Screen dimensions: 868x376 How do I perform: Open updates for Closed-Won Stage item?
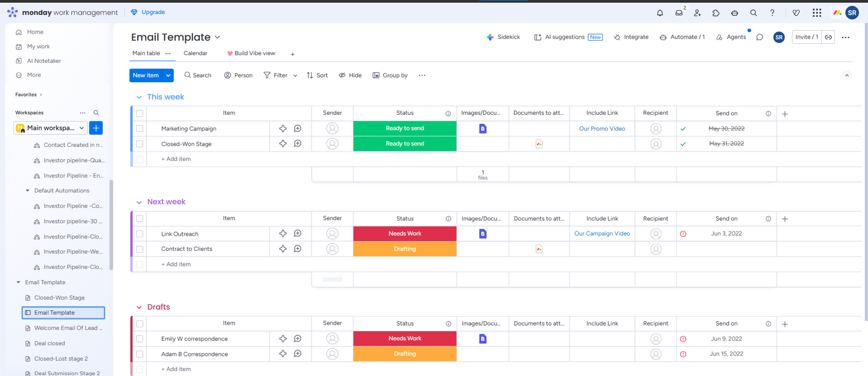click(298, 144)
